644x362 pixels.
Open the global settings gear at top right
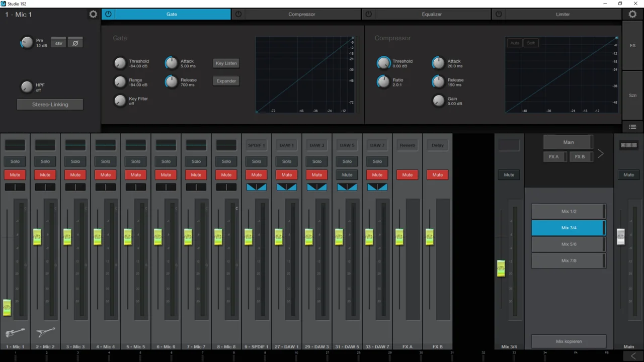(x=632, y=15)
